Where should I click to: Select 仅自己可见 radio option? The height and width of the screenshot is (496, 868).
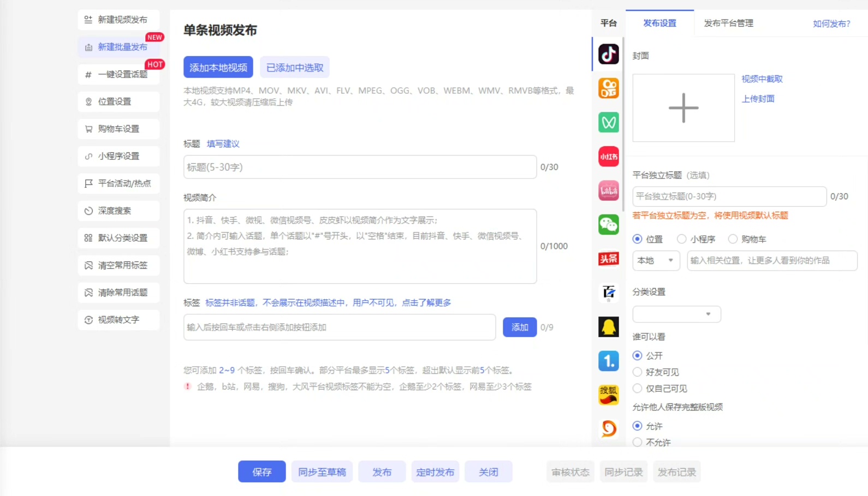[637, 389]
